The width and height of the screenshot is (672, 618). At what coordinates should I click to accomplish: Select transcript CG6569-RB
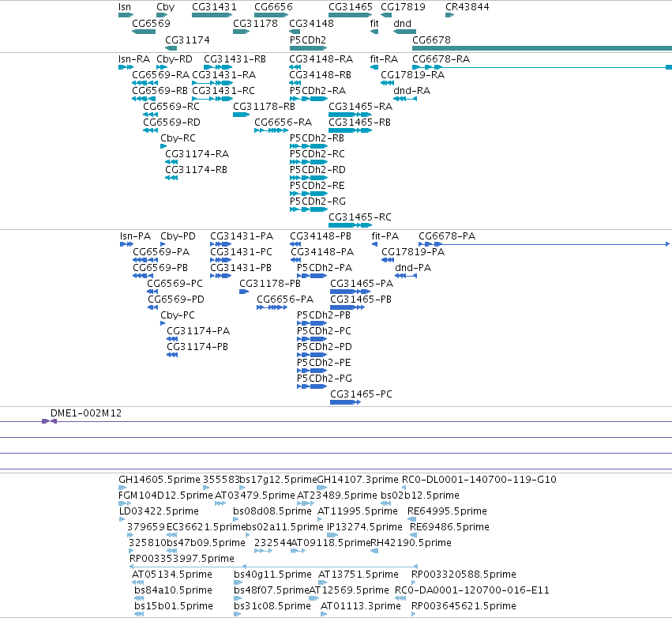[x=144, y=99]
